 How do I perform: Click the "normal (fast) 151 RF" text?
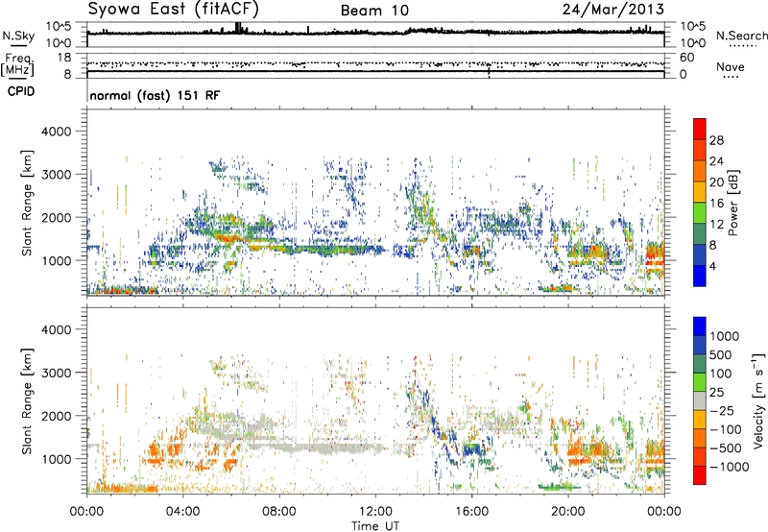tap(155, 95)
